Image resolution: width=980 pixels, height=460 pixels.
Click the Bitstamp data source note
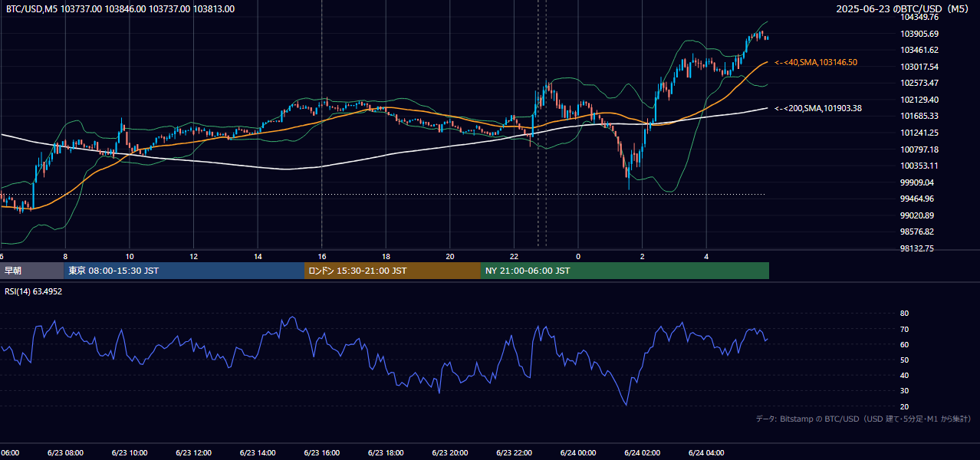(x=863, y=419)
